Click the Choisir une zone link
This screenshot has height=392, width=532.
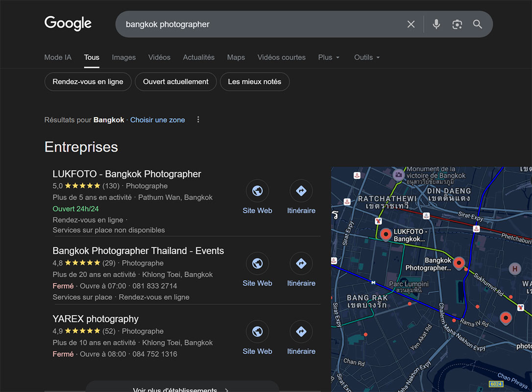point(157,120)
